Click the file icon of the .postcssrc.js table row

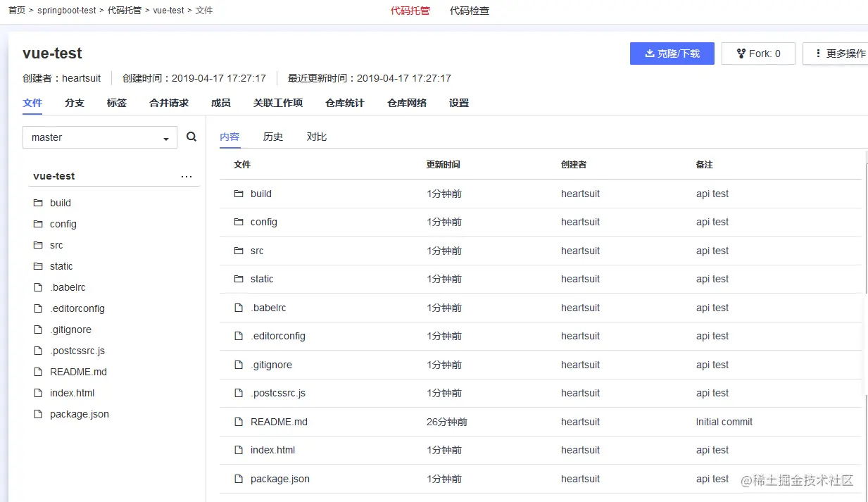click(x=239, y=393)
